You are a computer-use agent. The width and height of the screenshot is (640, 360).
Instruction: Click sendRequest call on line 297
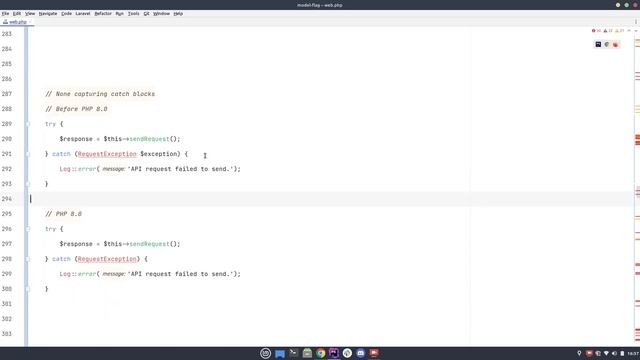[149, 244]
